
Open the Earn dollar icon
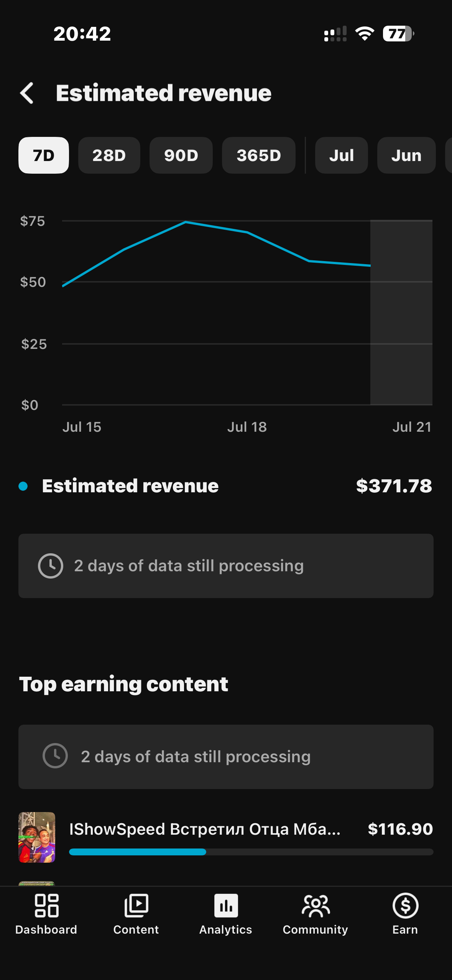tap(405, 906)
